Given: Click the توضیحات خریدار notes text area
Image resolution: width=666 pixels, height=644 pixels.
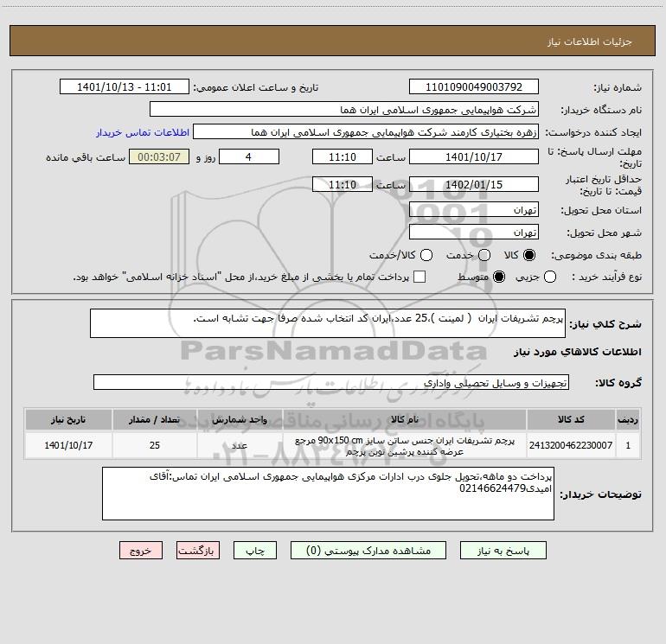Looking at the screenshot, I should 328,494.
